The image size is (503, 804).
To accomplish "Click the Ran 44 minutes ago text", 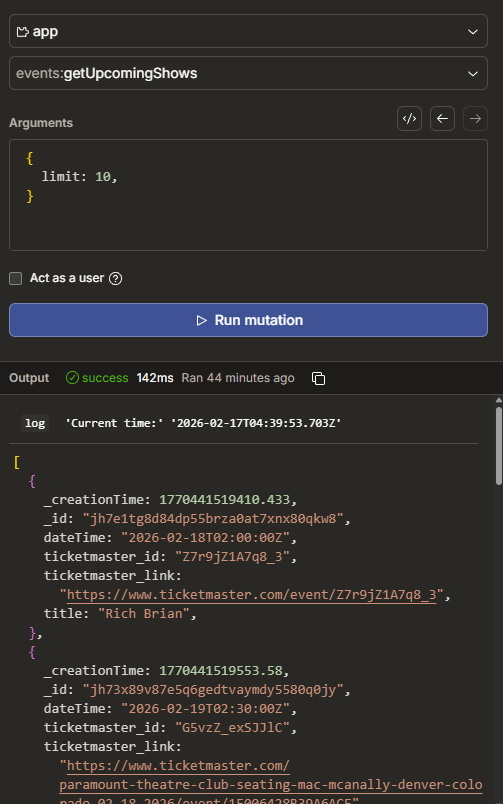I will [238, 378].
